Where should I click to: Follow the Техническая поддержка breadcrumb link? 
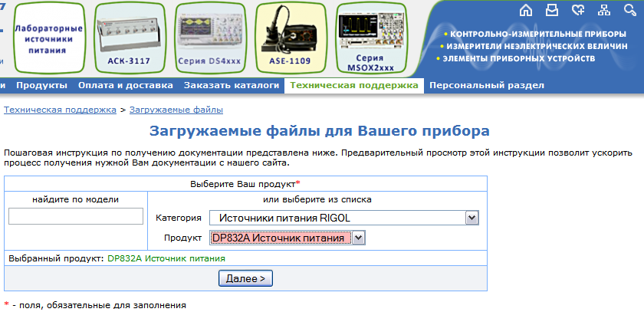[x=60, y=110]
